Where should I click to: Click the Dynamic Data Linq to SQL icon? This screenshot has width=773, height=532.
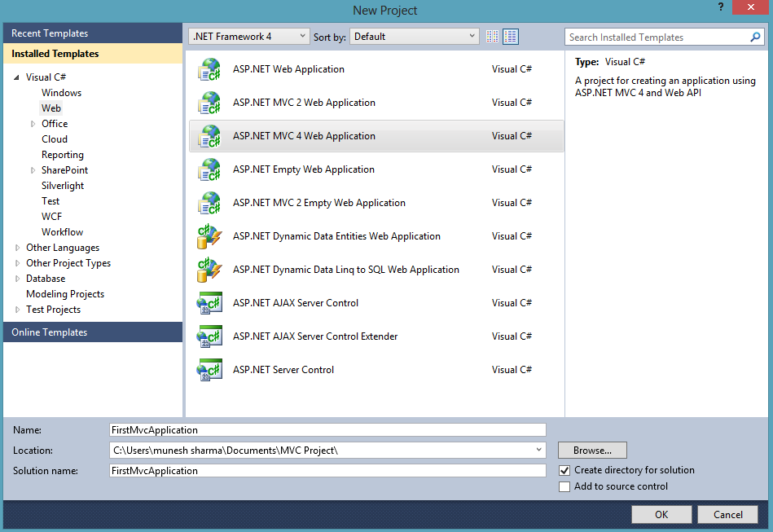coord(209,270)
